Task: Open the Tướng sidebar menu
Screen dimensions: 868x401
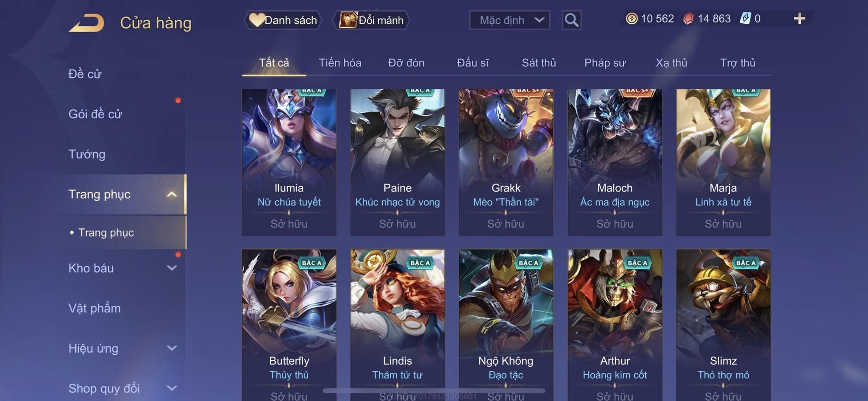Action: pyautogui.click(x=87, y=154)
